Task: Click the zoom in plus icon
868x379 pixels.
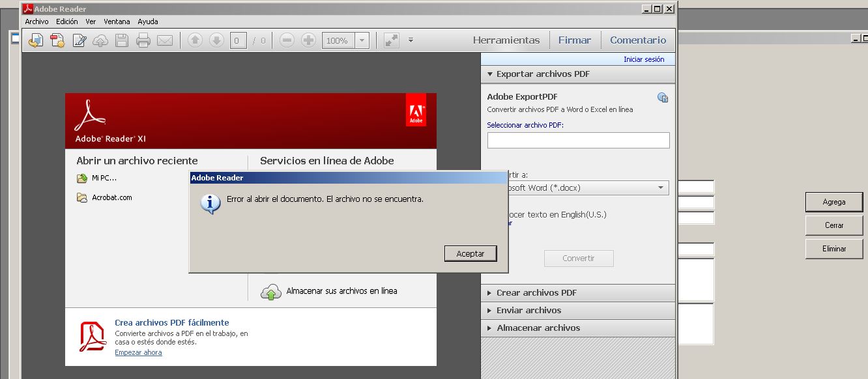Action: [309, 40]
